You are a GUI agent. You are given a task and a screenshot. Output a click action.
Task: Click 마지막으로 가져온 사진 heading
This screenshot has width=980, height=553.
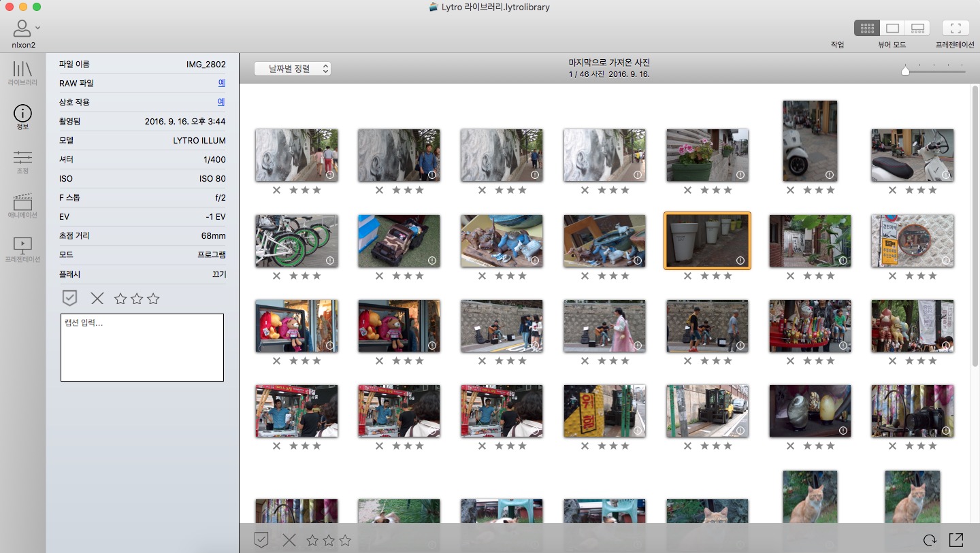click(609, 63)
